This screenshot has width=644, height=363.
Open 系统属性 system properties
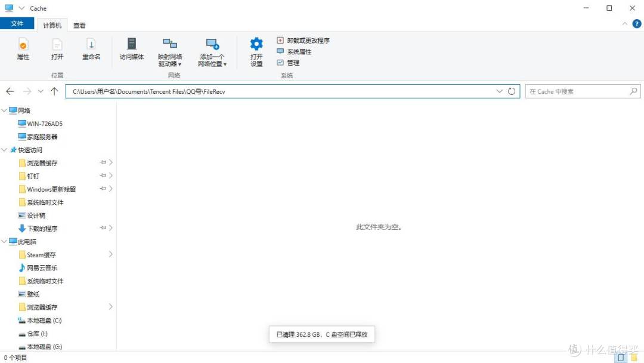coord(294,51)
